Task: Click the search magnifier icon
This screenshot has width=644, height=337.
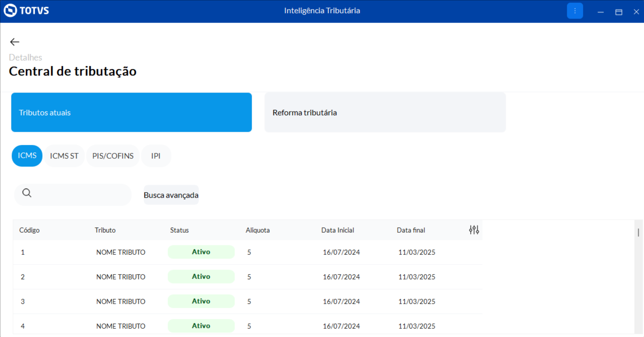Action: pyautogui.click(x=27, y=193)
